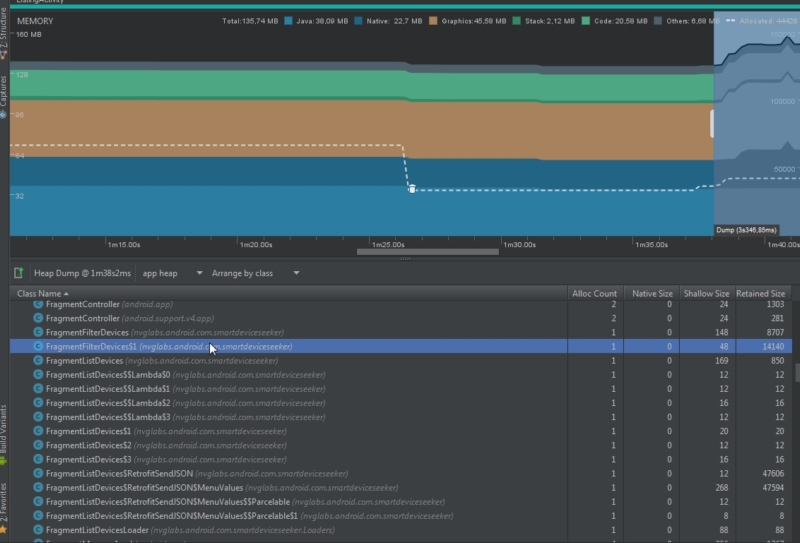Select FragmentController (android.app) row

point(401,304)
